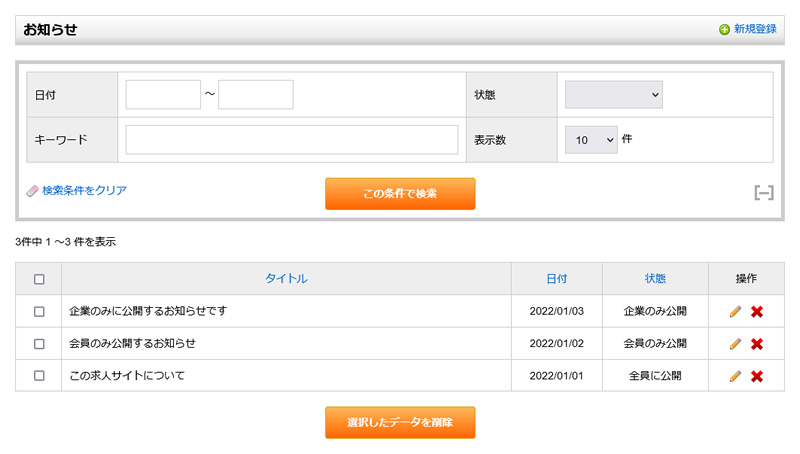
Task: Toggle the select-all checkbox in table header
Action: pos(39,279)
